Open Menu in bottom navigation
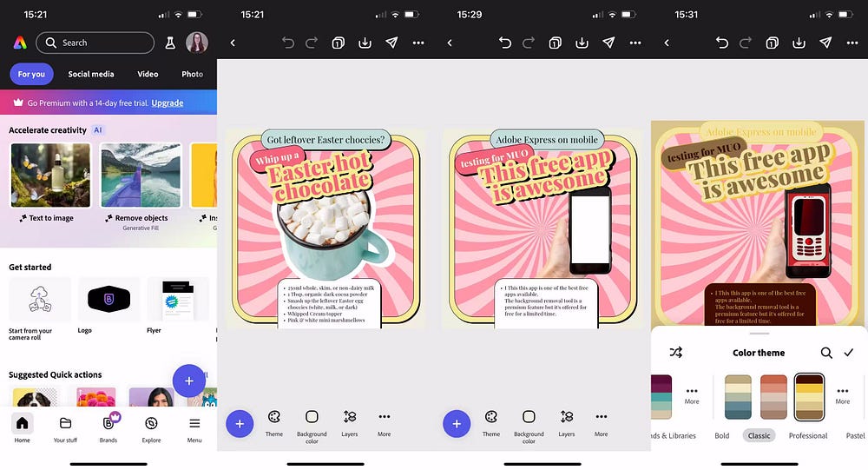The image size is (868, 470). pyautogui.click(x=194, y=428)
